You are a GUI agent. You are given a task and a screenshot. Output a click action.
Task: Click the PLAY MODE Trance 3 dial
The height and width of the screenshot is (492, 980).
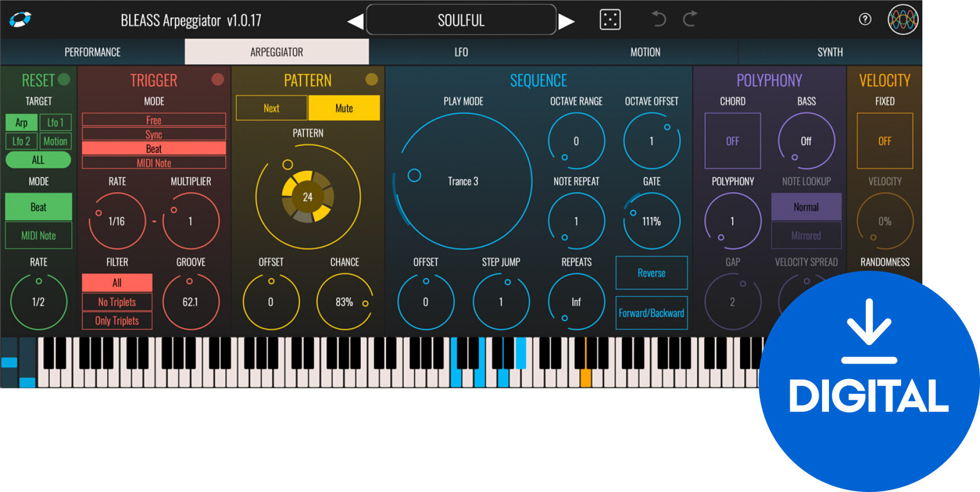tap(463, 181)
